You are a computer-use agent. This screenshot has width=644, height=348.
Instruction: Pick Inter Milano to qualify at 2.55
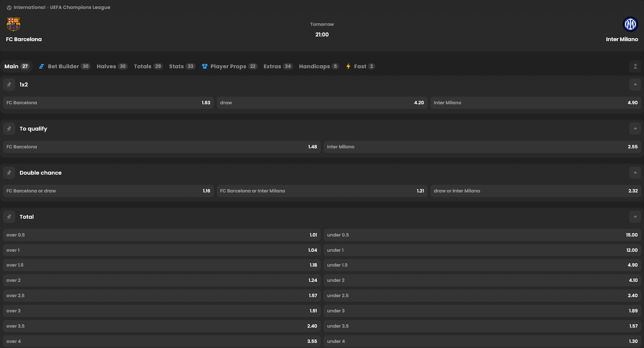coord(482,147)
